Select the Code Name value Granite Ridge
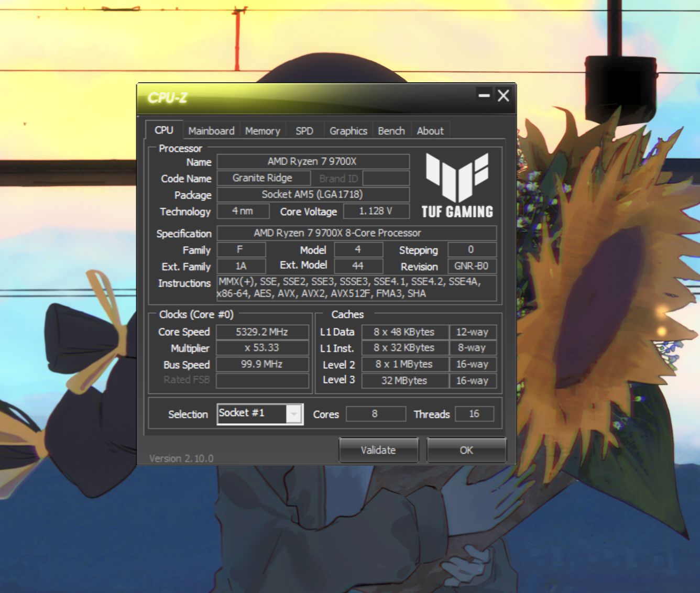Viewport: 700px width, 593px height. click(263, 178)
